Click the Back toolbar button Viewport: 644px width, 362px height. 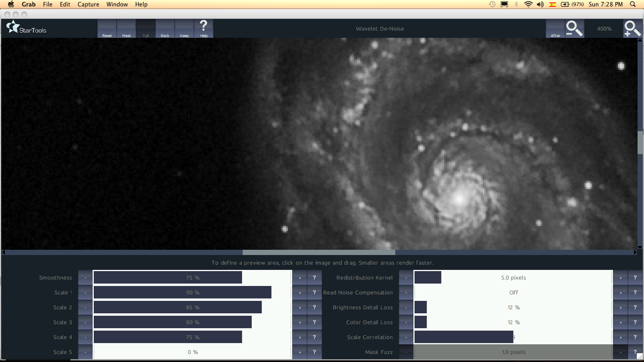[165, 29]
